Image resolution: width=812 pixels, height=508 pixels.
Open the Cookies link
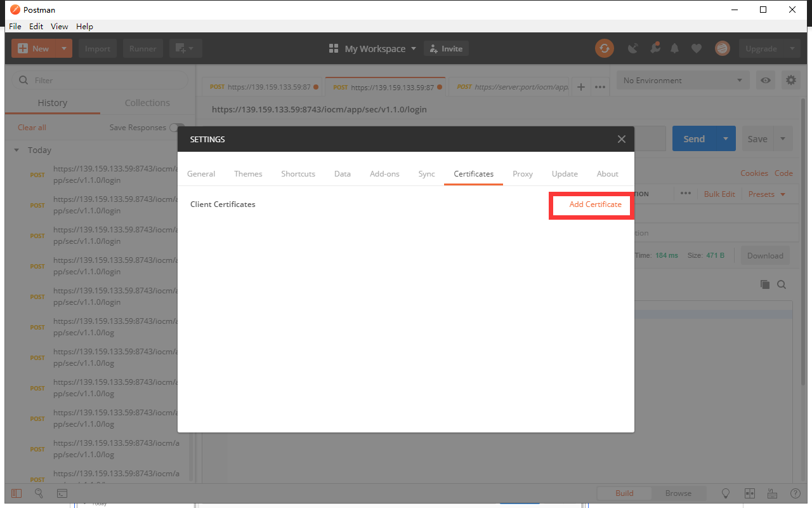pos(754,173)
